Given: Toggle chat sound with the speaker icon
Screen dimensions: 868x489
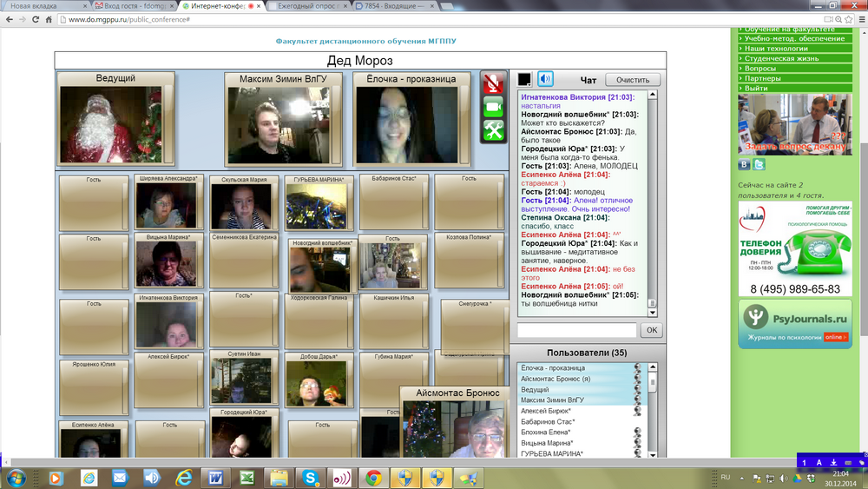Looking at the screenshot, I should coord(545,79).
